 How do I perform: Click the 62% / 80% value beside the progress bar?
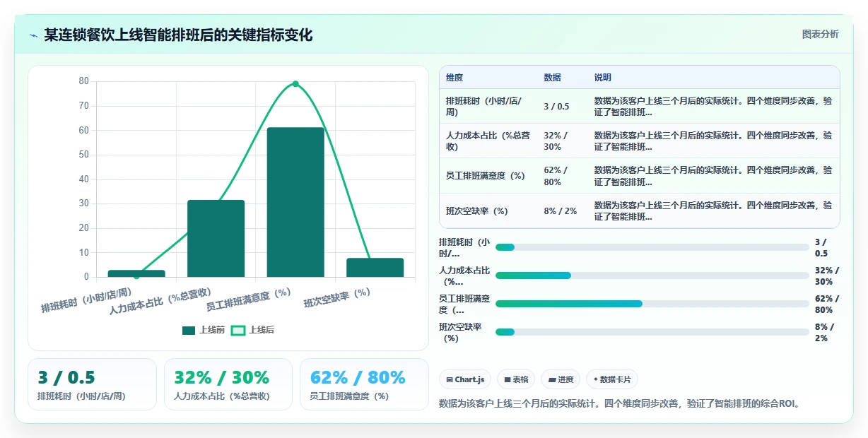(827, 304)
